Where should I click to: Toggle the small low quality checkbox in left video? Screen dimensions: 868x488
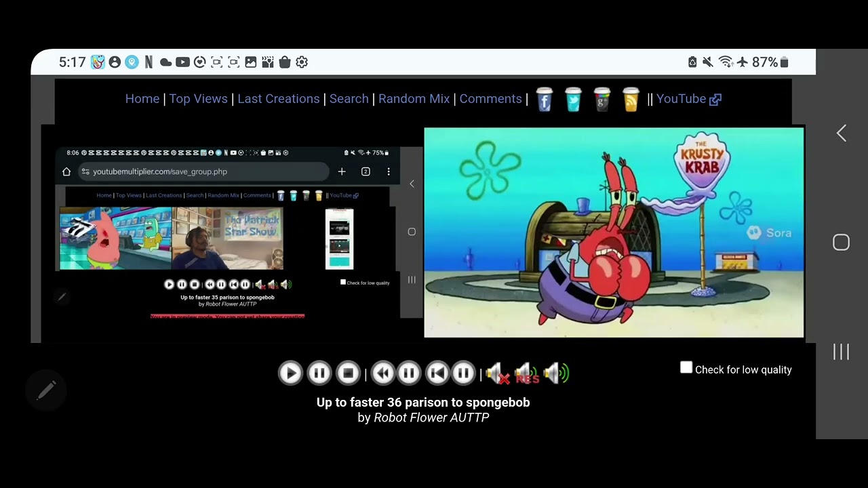[x=343, y=282]
